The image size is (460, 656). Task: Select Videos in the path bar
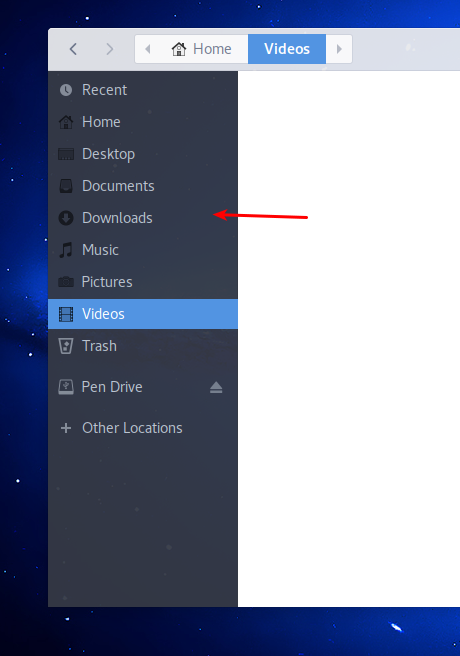287,49
